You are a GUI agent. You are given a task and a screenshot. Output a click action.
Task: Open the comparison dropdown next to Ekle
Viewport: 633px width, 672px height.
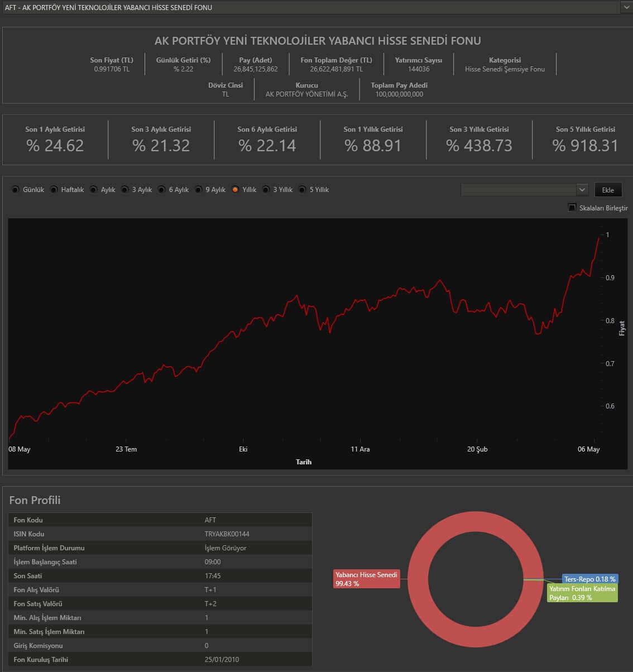tap(582, 190)
